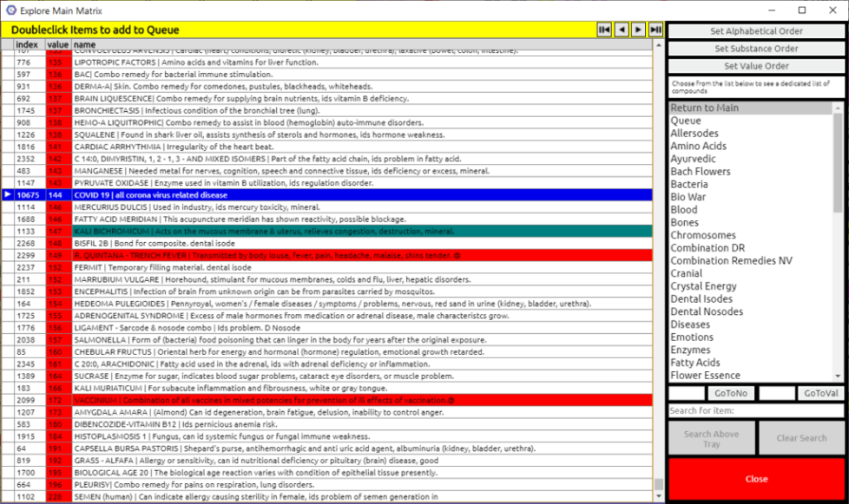Select Amino Acids in the compound list

click(698, 147)
